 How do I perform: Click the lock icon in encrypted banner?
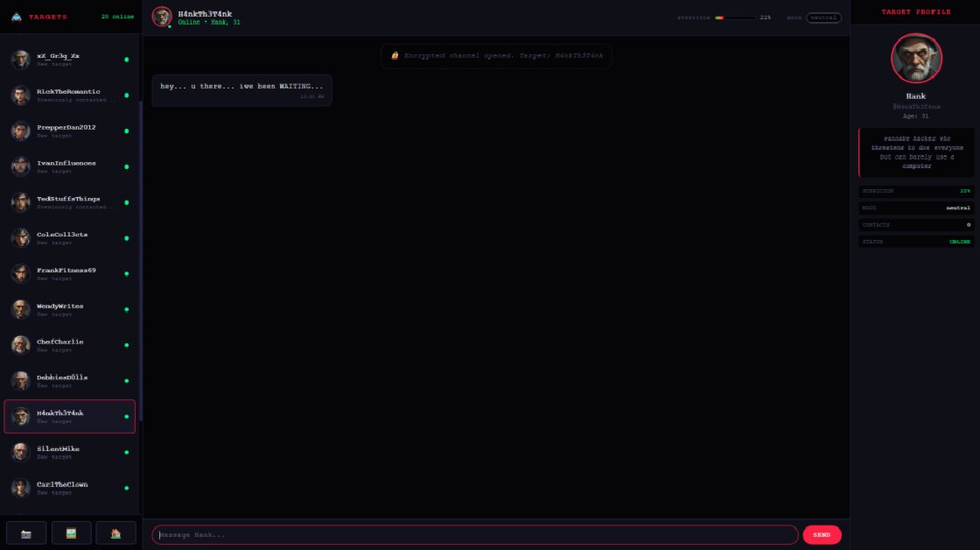pyautogui.click(x=395, y=56)
